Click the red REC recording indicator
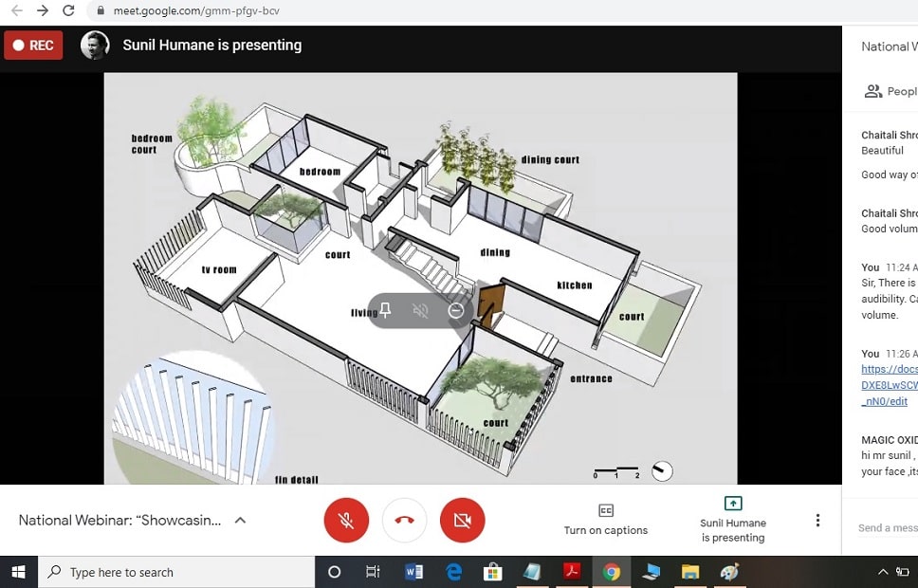Image resolution: width=918 pixels, height=588 pixels. coord(33,46)
